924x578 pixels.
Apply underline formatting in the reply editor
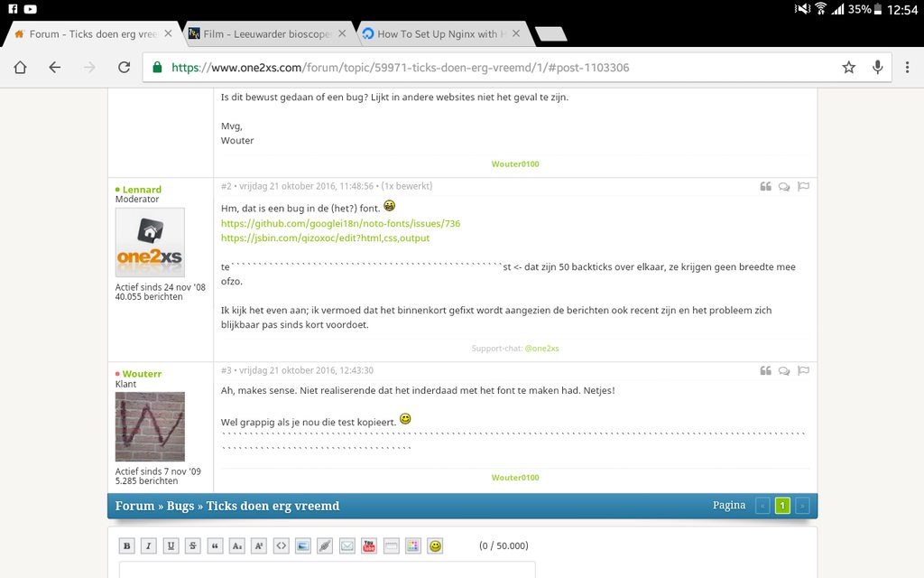click(x=171, y=546)
